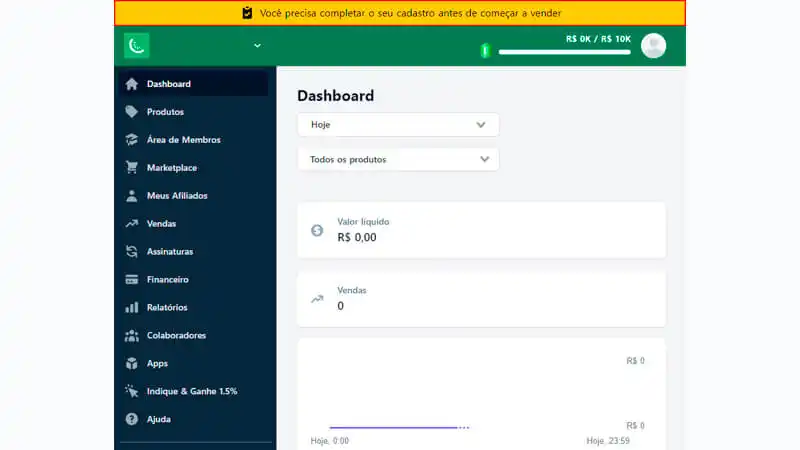Viewport: 800px width, 450px height.
Task: Open Colaboradores menu item
Action: pyautogui.click(x=177, y=336)
